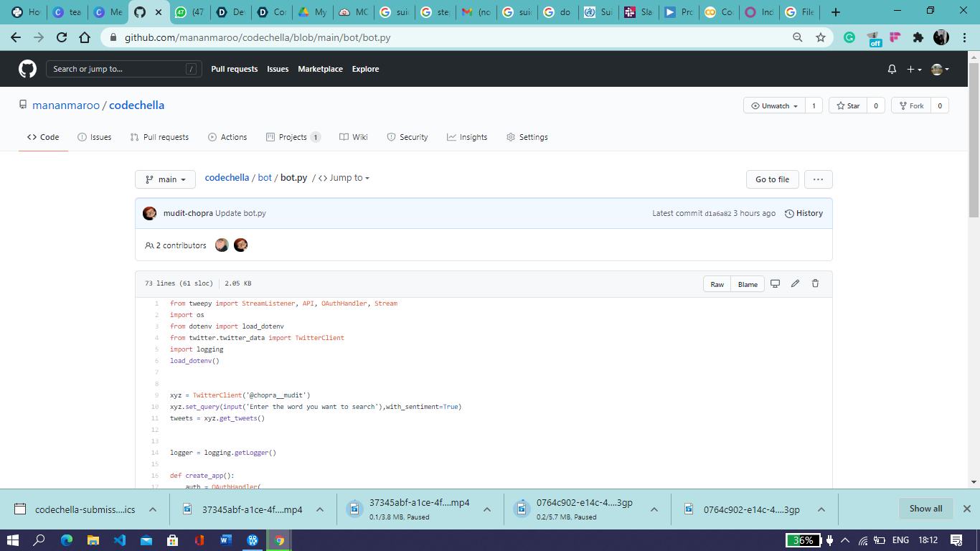
Task: Open the plus create-new dropdown
Action: tap(914, 70)
